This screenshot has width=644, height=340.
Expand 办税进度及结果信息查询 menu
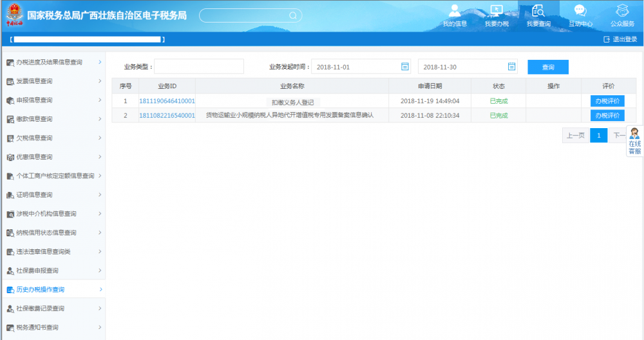[x=53, y=62]
